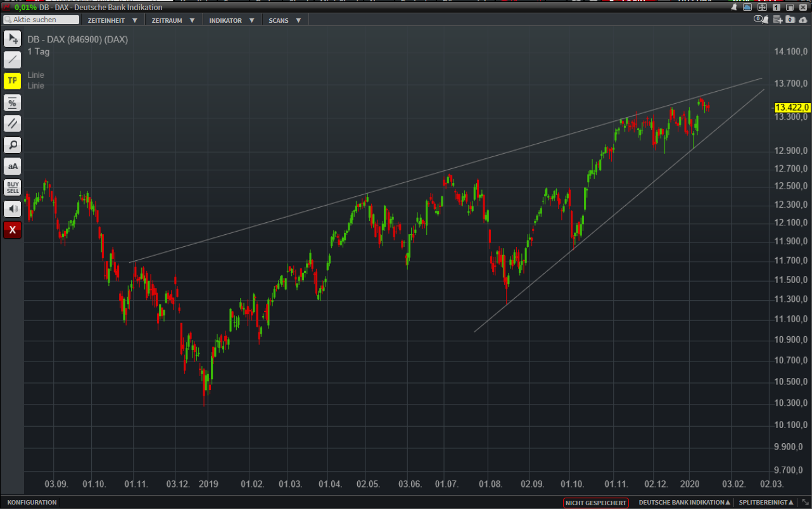Click the red X delete drawings button
The image size is (812, 509).
[x=13, y=230]
